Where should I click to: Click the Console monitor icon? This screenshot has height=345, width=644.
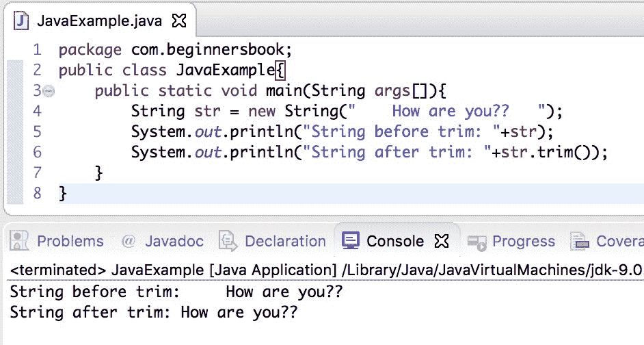point(351,241)
